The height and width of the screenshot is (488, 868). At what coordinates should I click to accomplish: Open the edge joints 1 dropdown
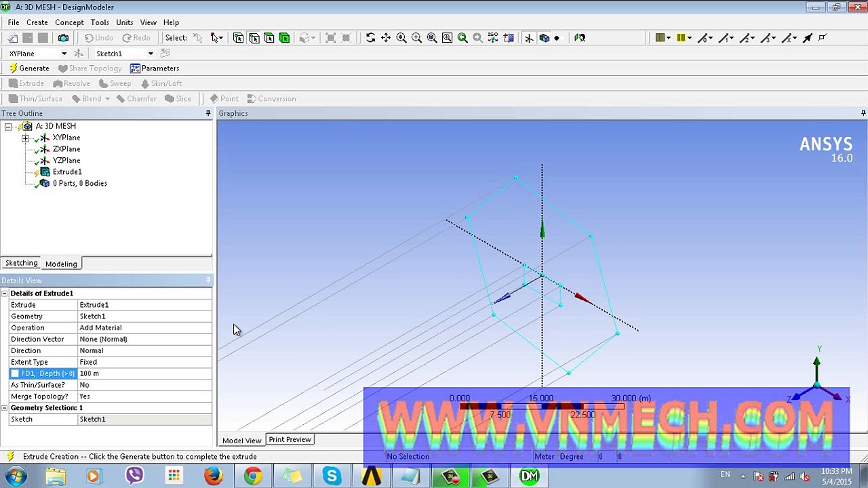[726, 38]
